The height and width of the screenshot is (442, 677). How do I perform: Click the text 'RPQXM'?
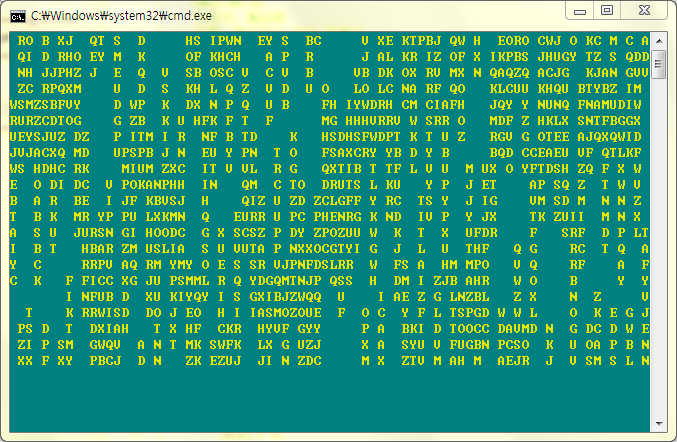[61, 89]
